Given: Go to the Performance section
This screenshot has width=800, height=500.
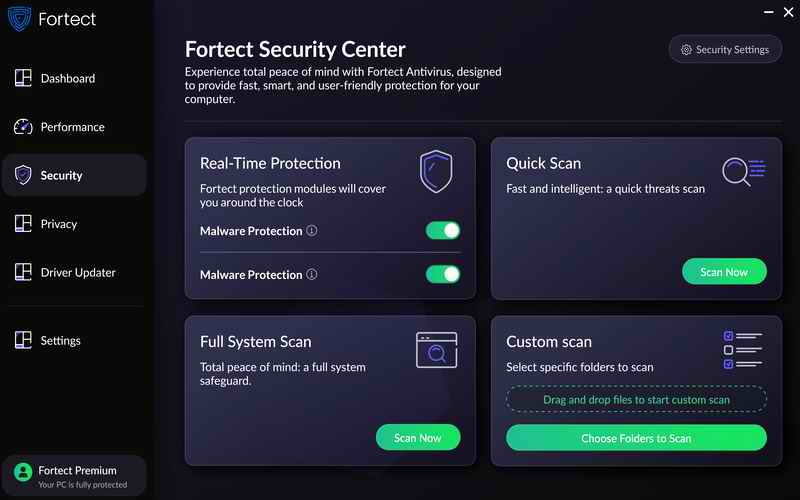Looking at the screenshot, I should tap(72, 127).
